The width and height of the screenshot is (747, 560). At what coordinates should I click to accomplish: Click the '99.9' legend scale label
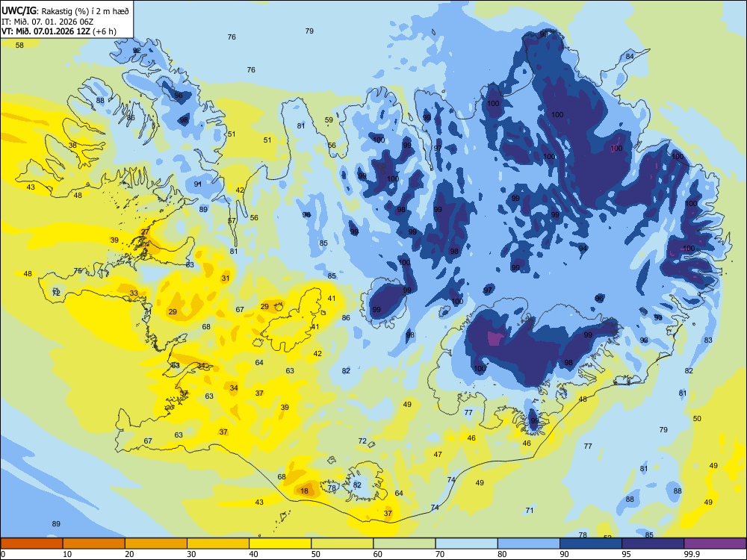pyautogui.click(x=691, y=554)
